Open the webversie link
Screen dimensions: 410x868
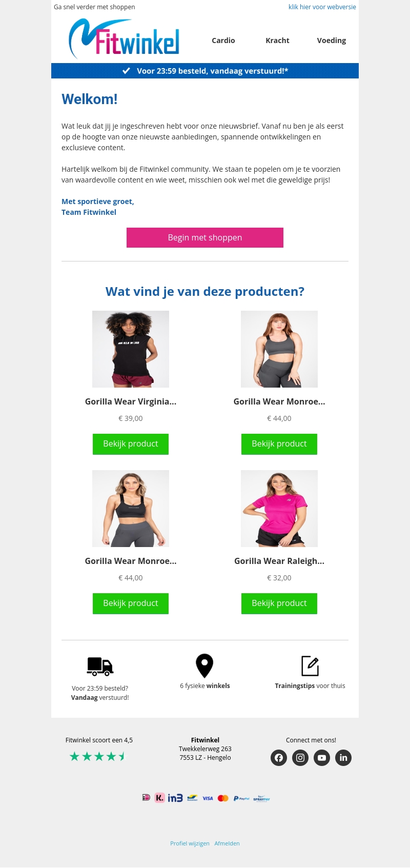point(322,7)
